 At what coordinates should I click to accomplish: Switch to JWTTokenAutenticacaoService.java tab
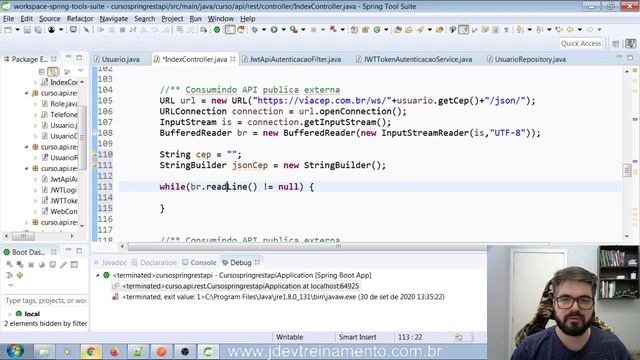[418, 59]
